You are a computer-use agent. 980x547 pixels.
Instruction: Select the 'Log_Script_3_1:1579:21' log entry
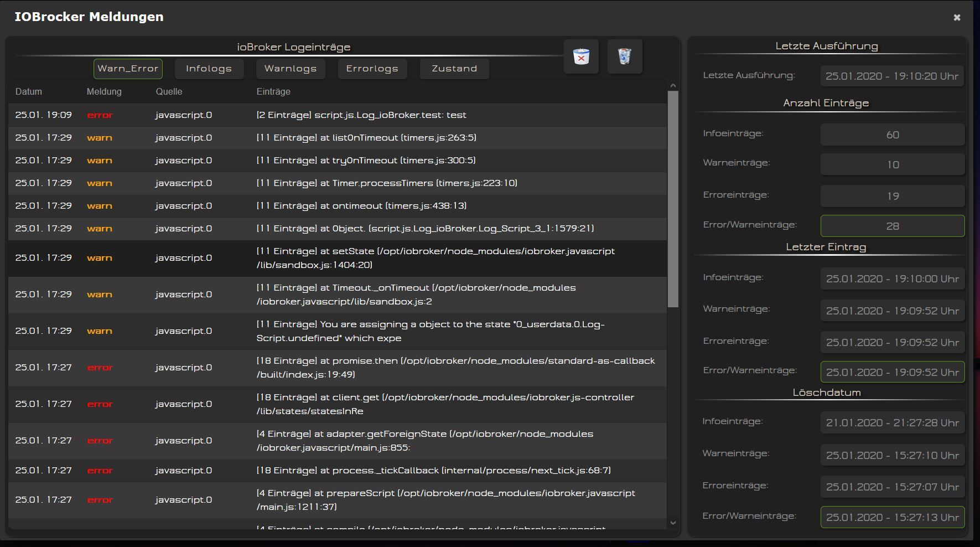(x=338, y=229)
